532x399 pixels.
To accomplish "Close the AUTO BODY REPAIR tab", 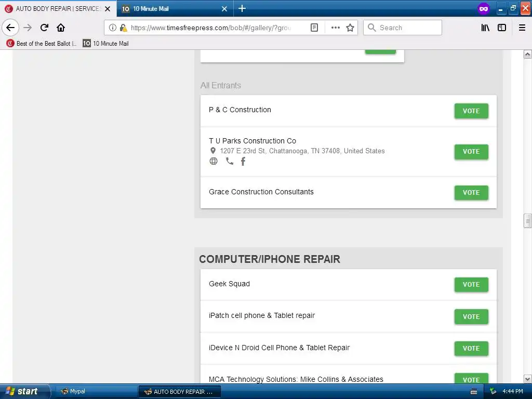I will 108,9.
